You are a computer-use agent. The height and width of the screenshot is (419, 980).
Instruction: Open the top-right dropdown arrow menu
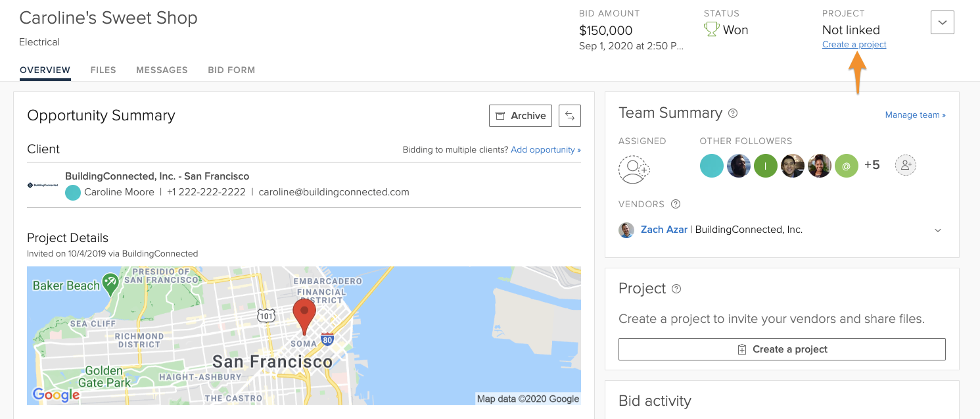[942, 23]
